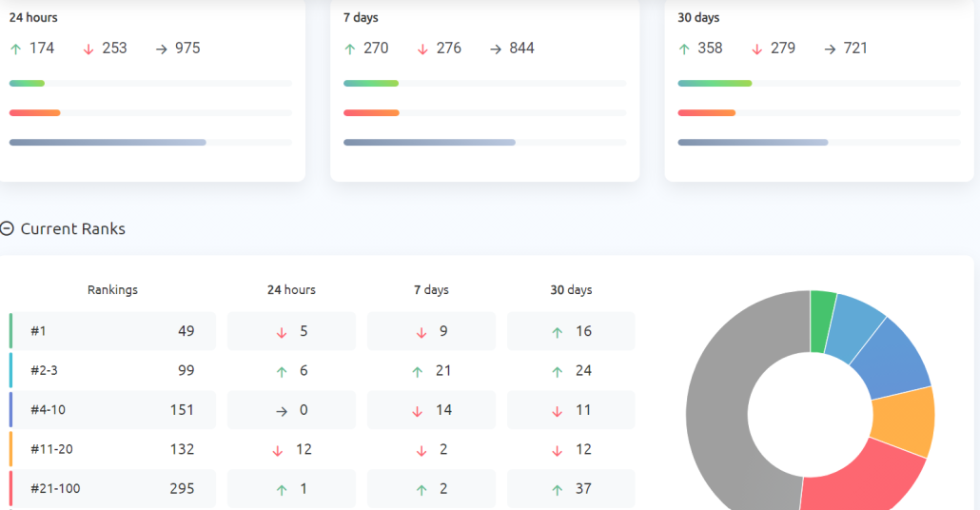The image size is (980, 510).
Task: Click the 24 hours green progress bar
Action: click(27, 83)
